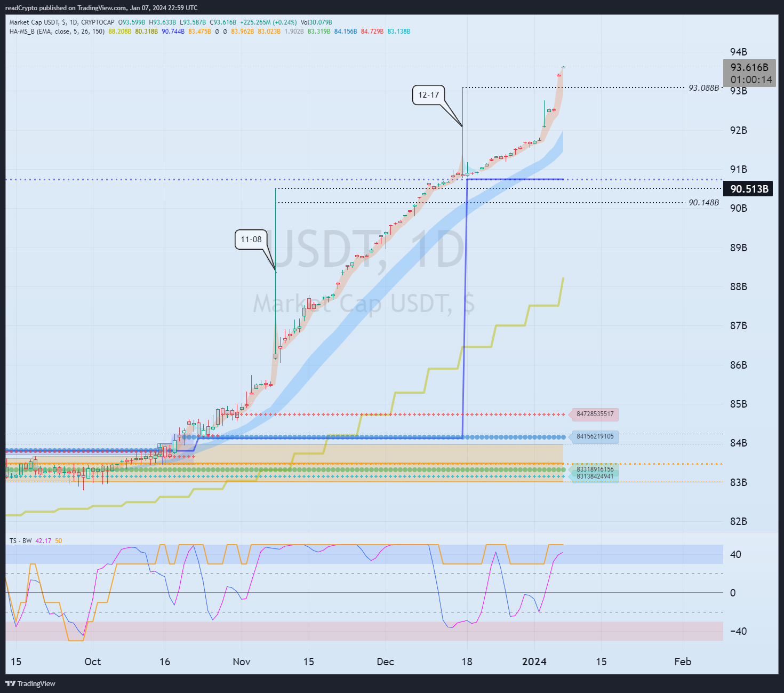Click the 92B price scale tick
Screen dimensions: 784x693
coord(739,130)
